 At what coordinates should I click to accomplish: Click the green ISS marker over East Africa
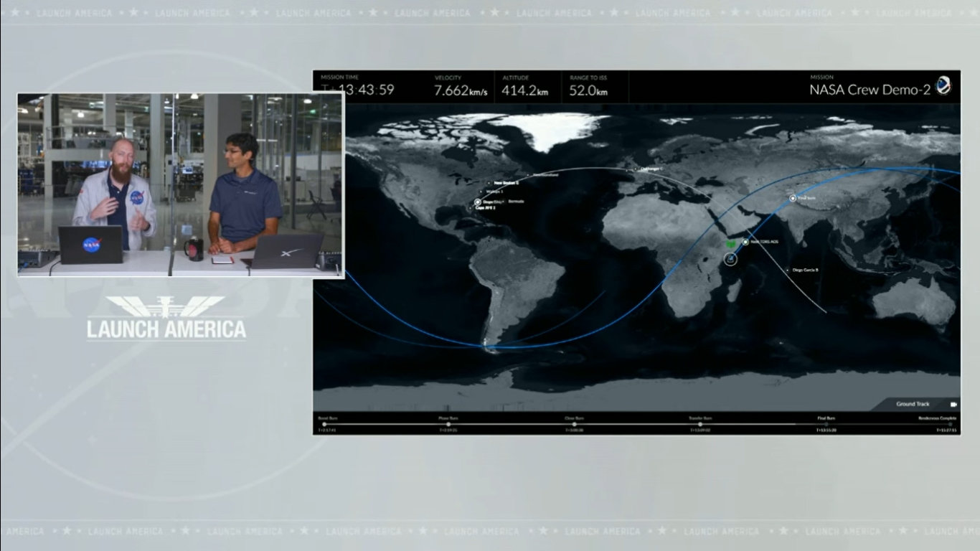[730, 245]
